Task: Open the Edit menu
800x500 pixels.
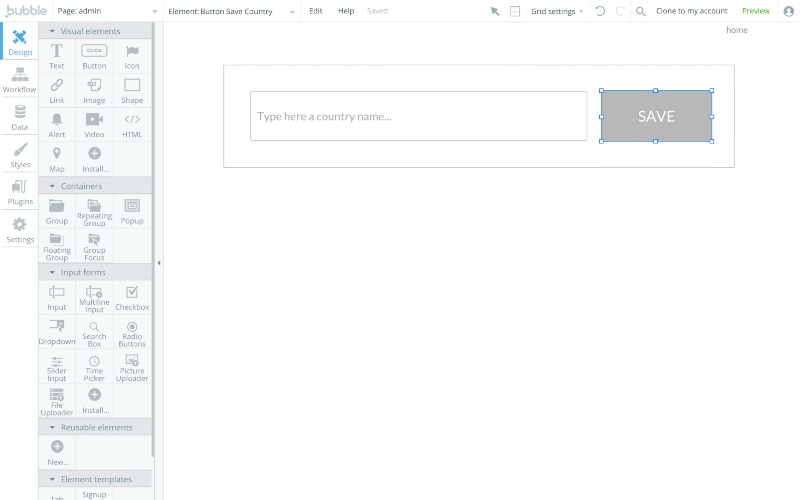Action: point(315,11)
